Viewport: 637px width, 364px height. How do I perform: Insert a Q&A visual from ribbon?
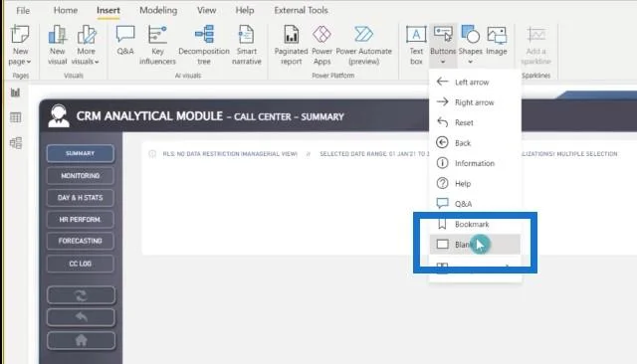125,41
